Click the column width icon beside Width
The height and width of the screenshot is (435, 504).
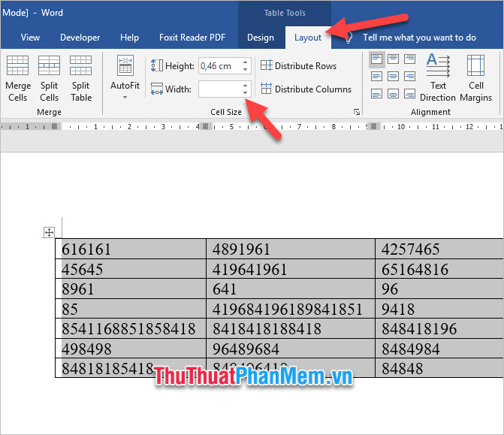(156, 89)
